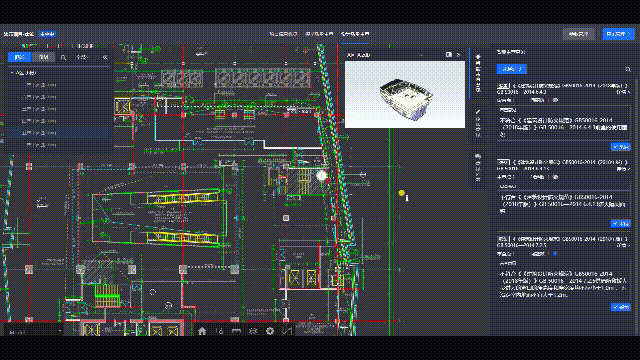Open the settings gear in bottom toolbar
This screenshot has height=360, width=640.
pyautogui.click(x=270, y=331)
